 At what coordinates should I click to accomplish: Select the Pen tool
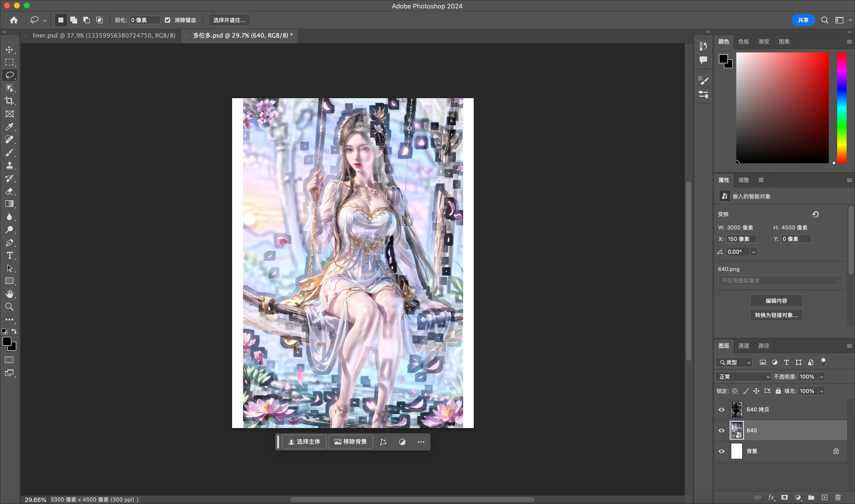click(x=9, y=243)
